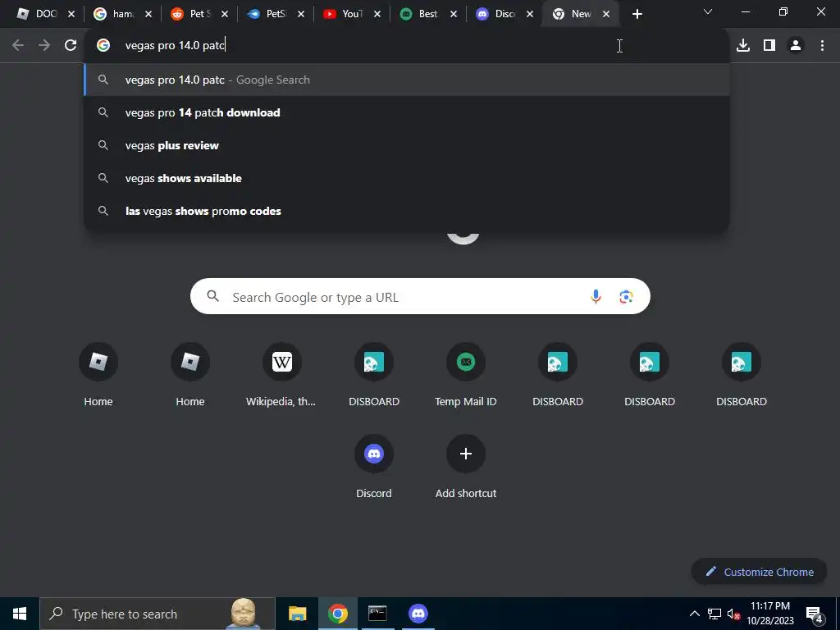Viewport: 840px width, 630px height.
Task: Start voice search with microphone icon
Action: (x=596, y=296)
